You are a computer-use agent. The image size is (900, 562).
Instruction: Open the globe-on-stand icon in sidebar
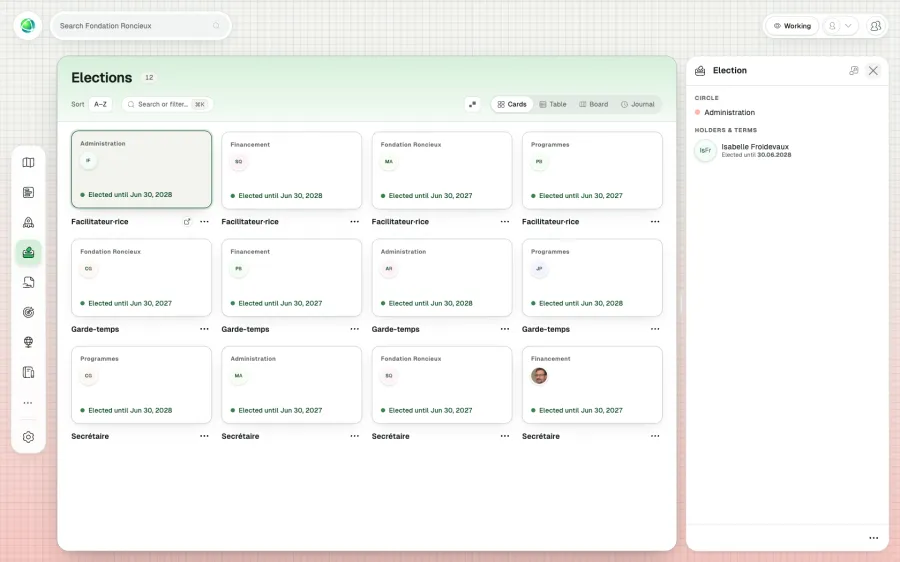pyautogui.click(x=28, y=342)
